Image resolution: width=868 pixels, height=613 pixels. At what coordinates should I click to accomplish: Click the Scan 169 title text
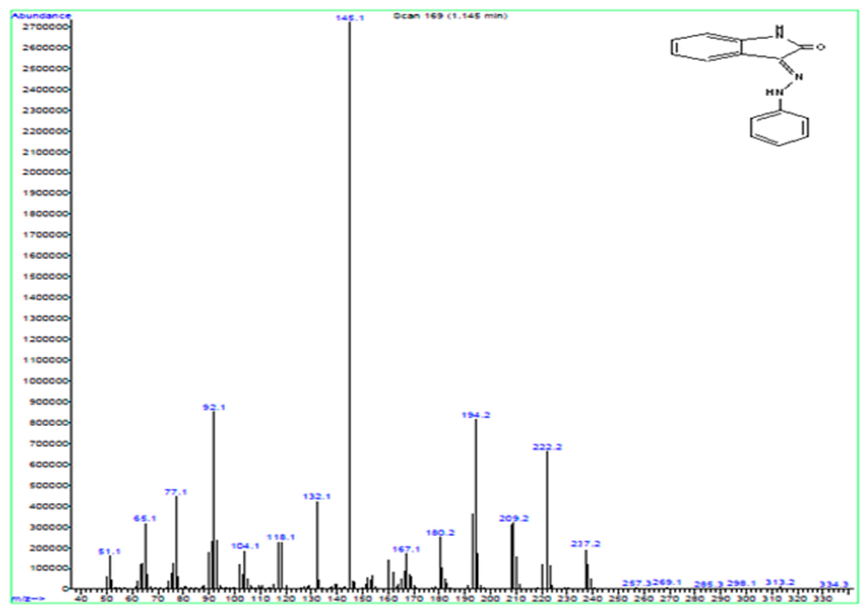click(x=450, y=16)
